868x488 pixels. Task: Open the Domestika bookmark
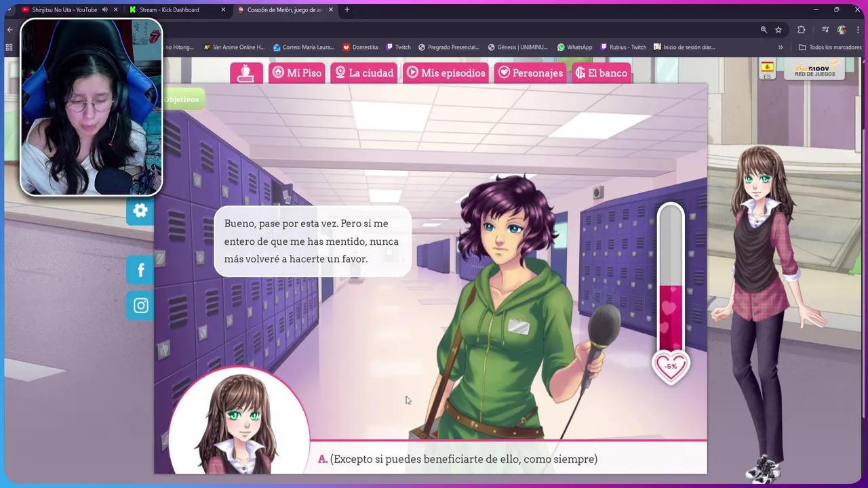pyautogui.click(x=360, y=47)
